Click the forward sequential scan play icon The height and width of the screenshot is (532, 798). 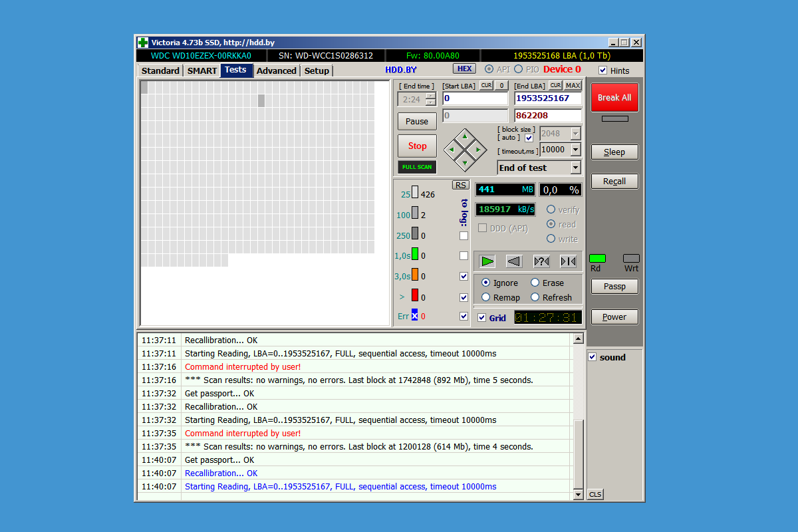pyautogui.click(x=487, y=261)
